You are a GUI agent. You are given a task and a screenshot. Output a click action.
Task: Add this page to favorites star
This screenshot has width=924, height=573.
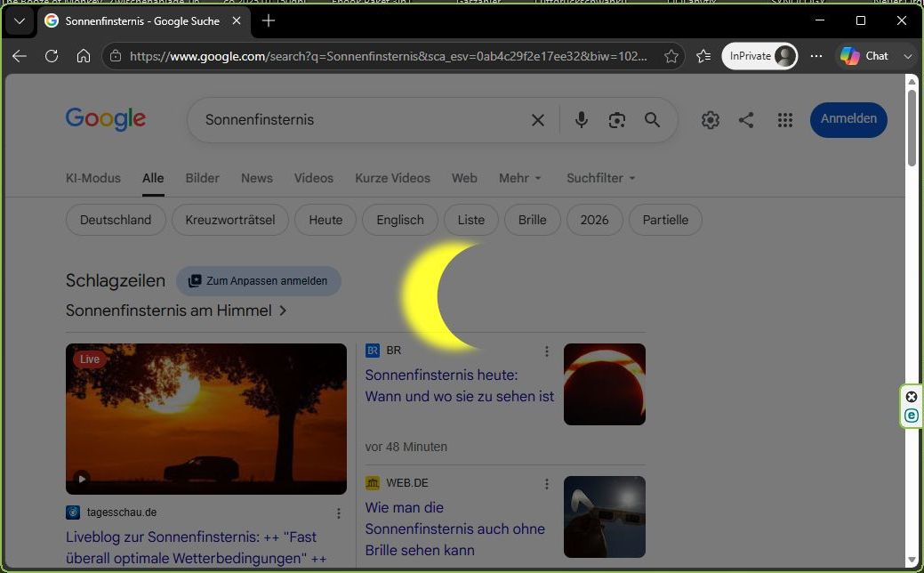pyautogui.click(x=671, y=56)
